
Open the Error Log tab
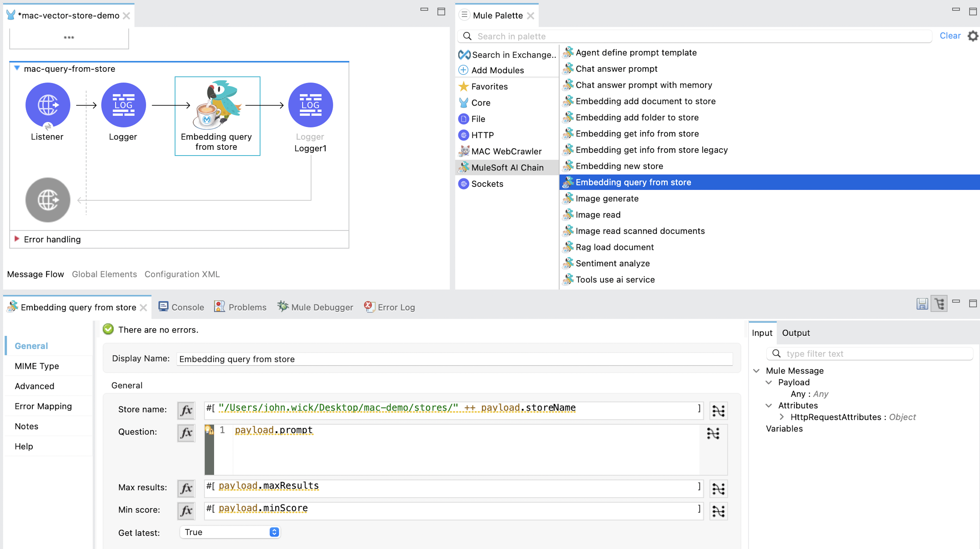[389, 307]
